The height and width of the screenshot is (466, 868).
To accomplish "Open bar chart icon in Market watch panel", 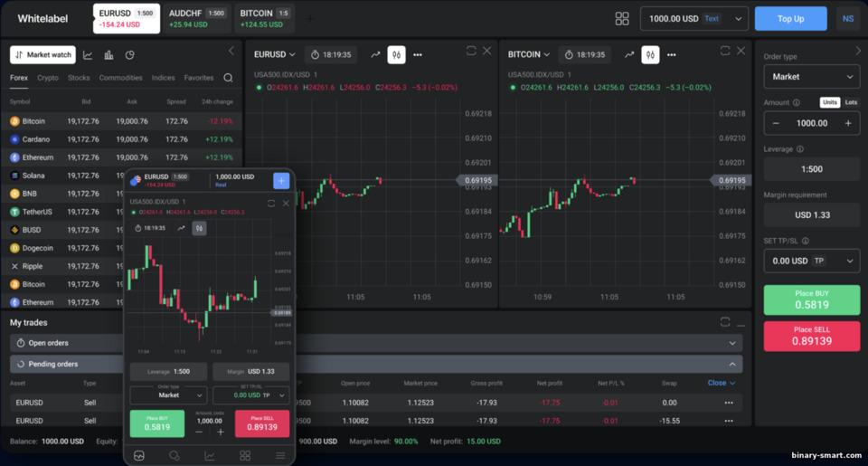I will 108,55.
